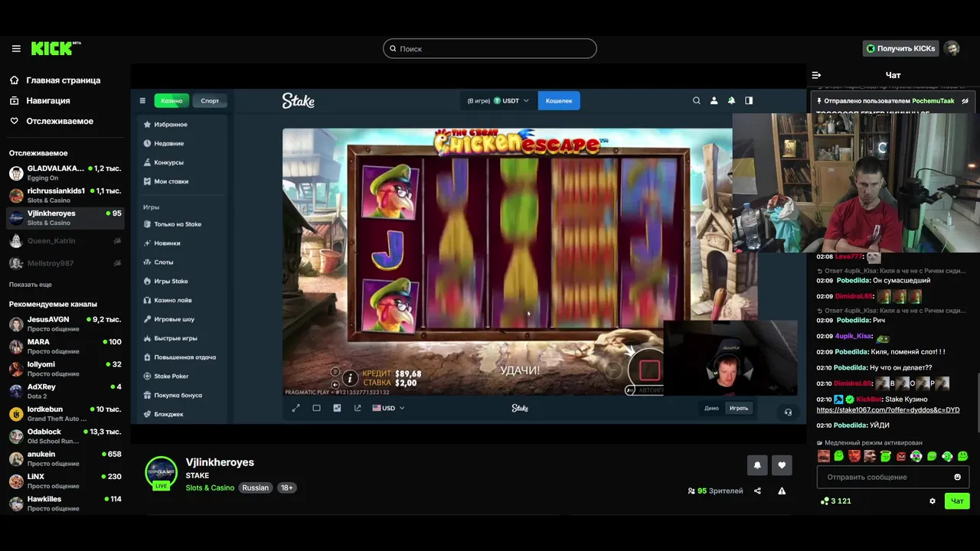This screenshot has height=551, width=980.
Task: Open recommended channel AdXRey
Action: 65,391
